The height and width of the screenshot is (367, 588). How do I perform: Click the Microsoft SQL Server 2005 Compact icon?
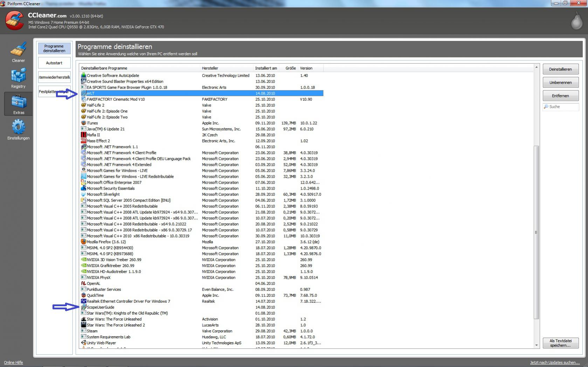tap(83, 200)
